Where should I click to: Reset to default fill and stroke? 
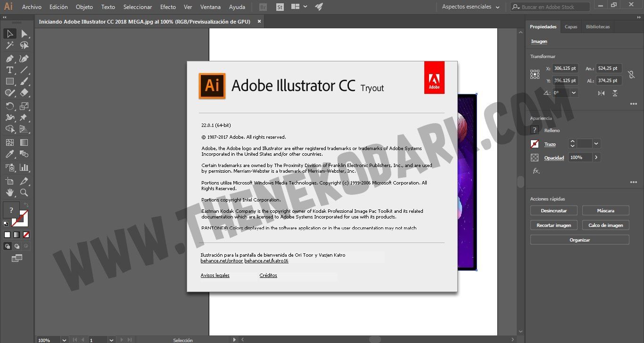point(6,224)
